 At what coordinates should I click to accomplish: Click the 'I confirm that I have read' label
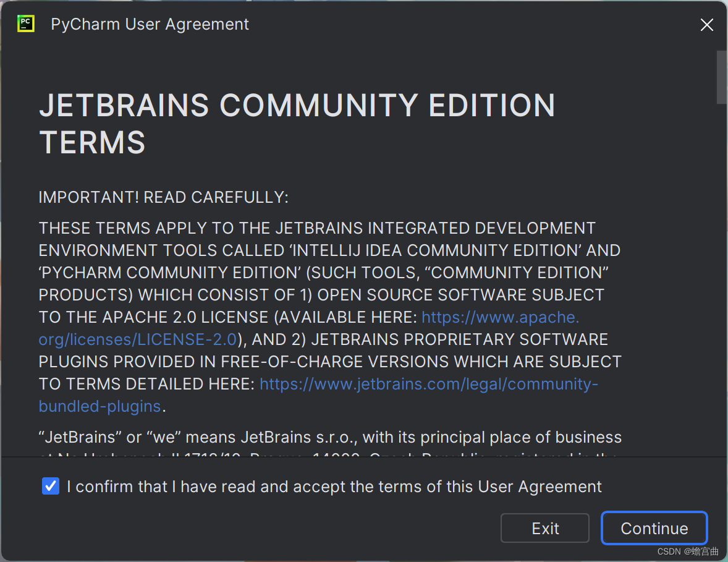click(x=334, y=487)
